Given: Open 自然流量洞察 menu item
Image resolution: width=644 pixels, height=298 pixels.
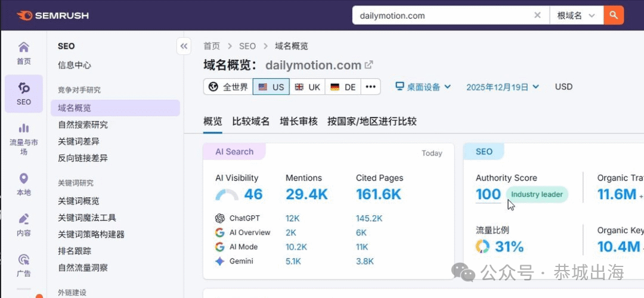Looking at the screenshot, I should click(x=83, y=268).
